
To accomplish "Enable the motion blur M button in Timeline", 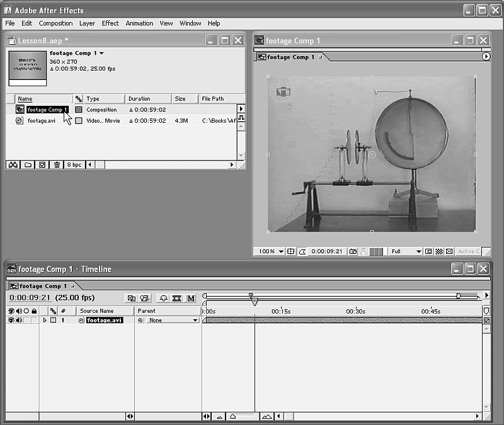I will [x=191, y=298].
